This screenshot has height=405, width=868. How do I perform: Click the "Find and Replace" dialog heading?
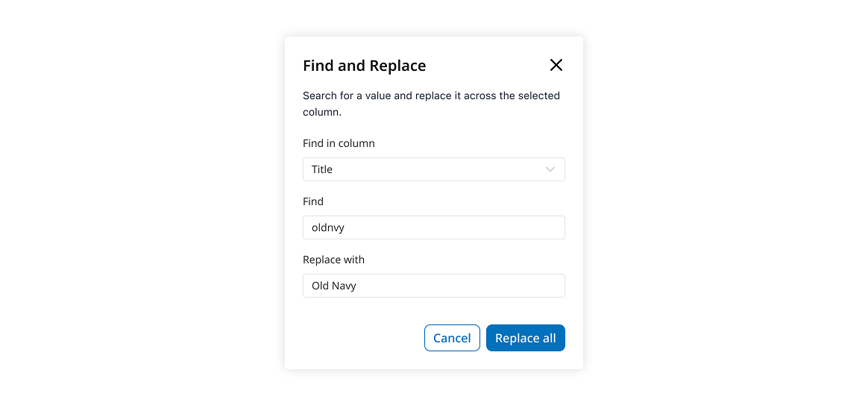click(364, 66)
